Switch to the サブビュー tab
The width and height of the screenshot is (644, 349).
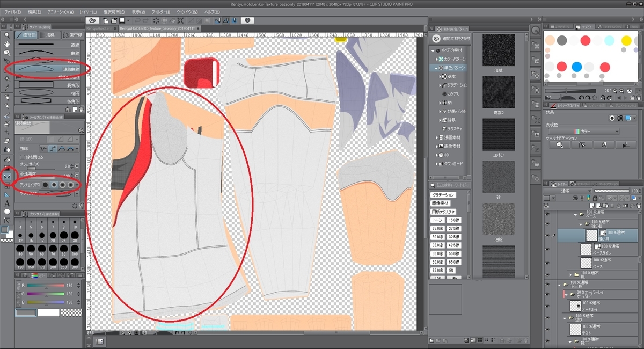585,26
